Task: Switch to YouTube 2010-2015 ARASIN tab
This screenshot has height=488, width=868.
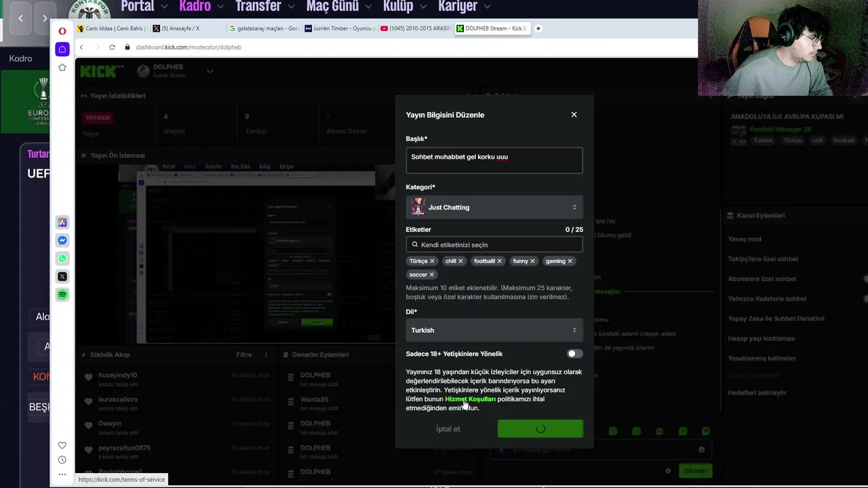Action: tap(415, 28)
